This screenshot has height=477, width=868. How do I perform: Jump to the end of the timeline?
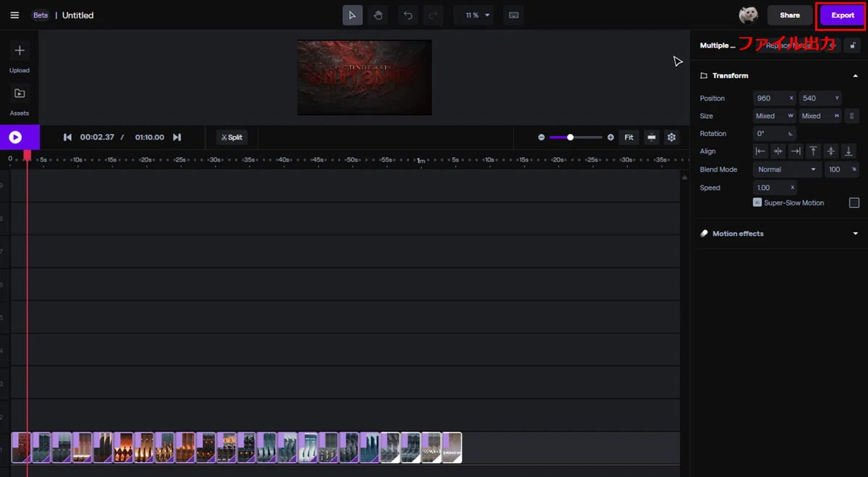tap(177, 138)
